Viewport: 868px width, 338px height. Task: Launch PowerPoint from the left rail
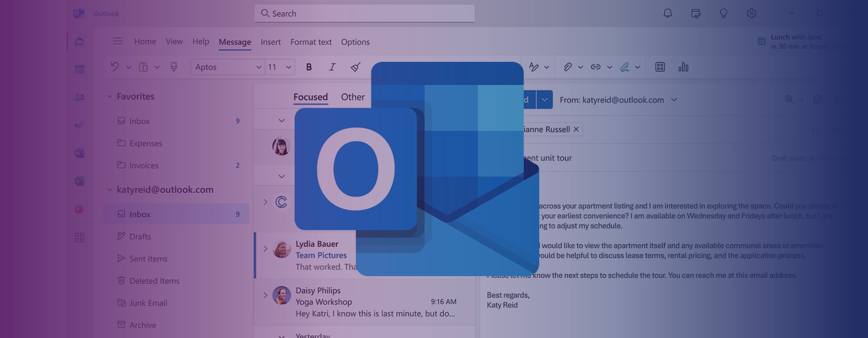[x=79, y=209]
